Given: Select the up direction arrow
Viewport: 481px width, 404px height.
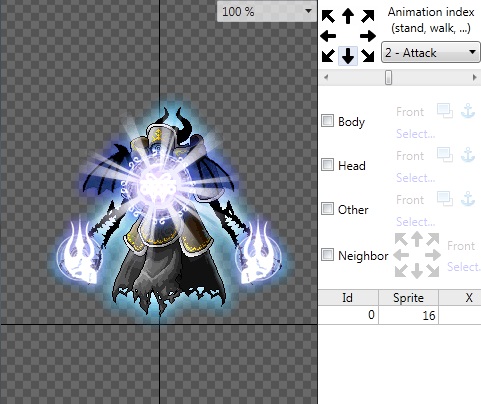Looking at the screenshot, I should (348, 16).
